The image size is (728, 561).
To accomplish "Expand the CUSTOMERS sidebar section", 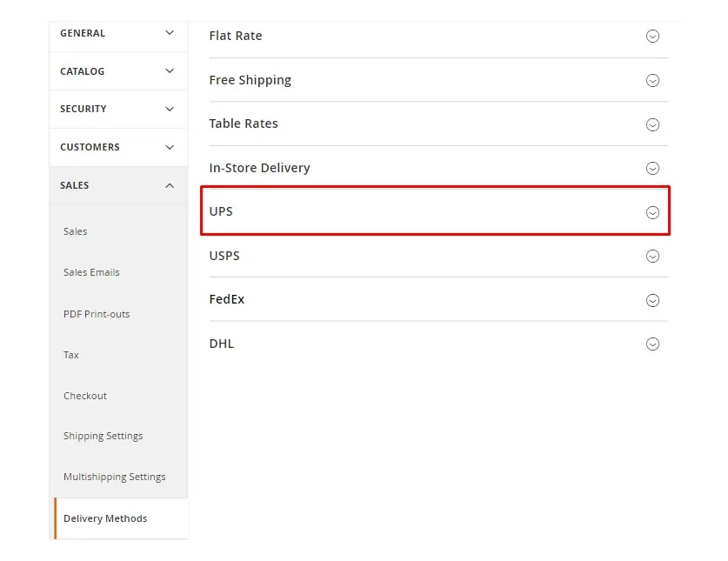I will pos(117,147).
